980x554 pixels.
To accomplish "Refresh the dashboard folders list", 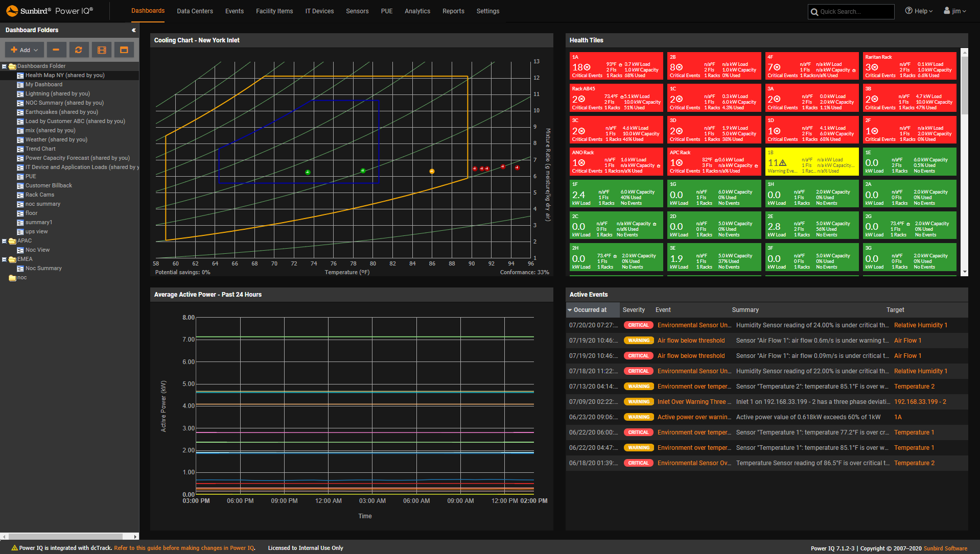I will point(79,50).
